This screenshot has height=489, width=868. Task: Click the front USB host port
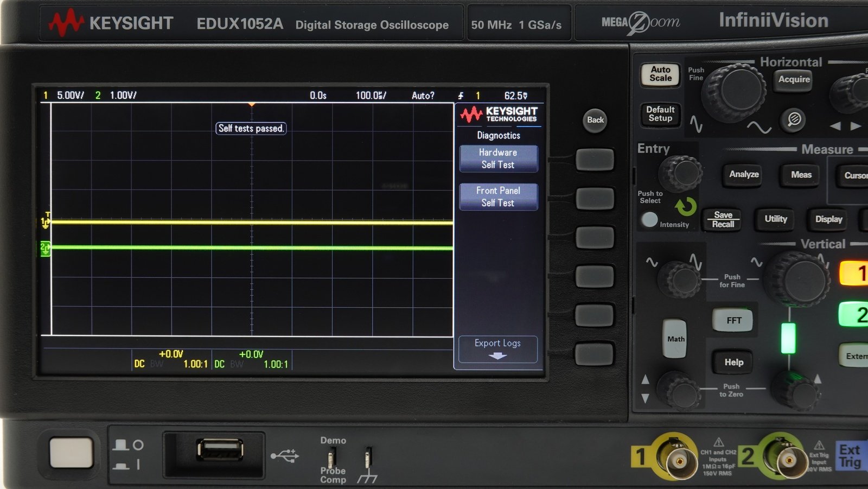[220, 450]
